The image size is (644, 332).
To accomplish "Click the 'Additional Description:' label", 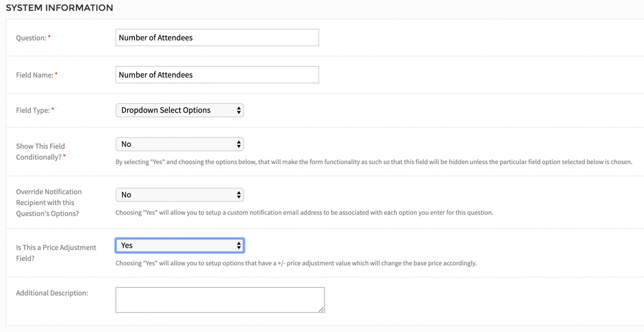I will coord(52,293).
